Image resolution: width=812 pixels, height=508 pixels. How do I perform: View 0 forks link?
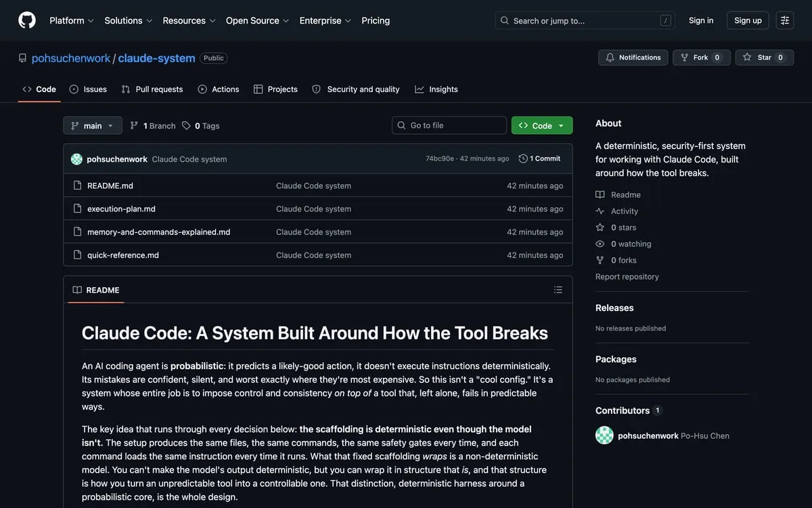[x=616, y=260]
